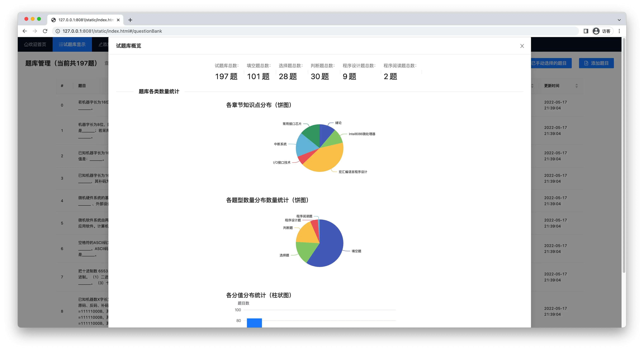644x351 pixels.
Task: Expand the tab search chevron
Action: (x=619, y=20)
